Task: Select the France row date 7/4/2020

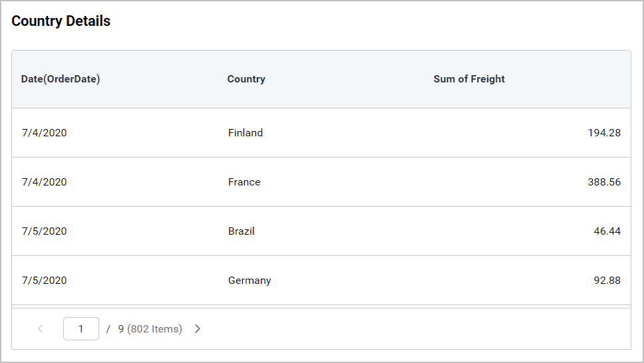Action: point(44,182)
